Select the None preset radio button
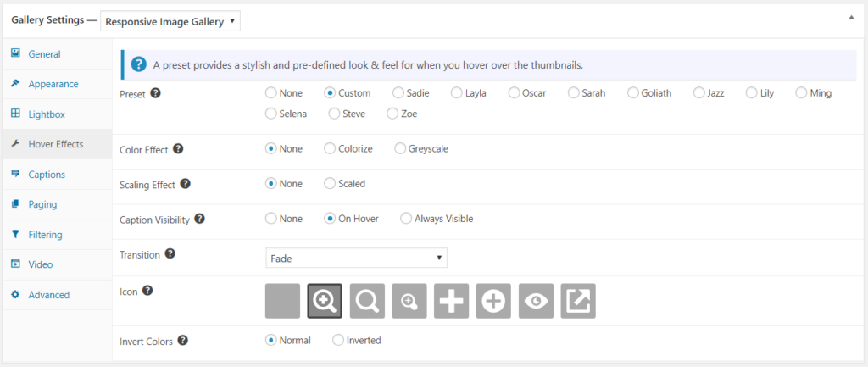This screenshot has height=367, width=868. coord(270,93)
